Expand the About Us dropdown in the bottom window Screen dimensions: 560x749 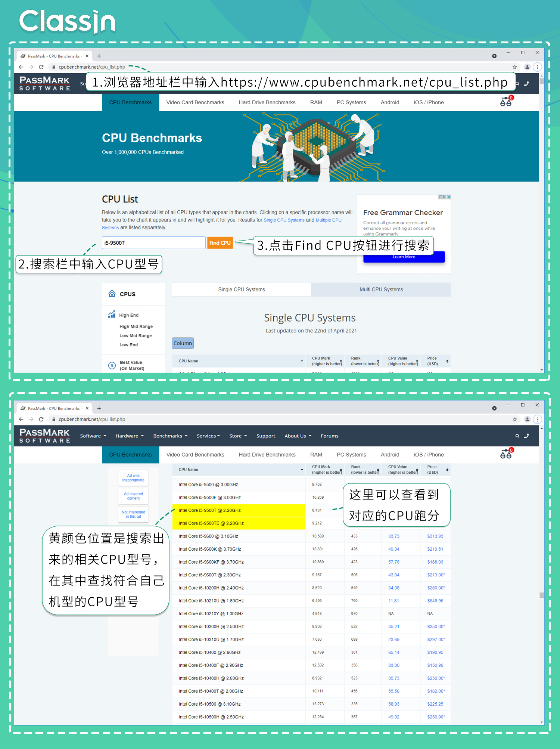[x=298, y=436]
